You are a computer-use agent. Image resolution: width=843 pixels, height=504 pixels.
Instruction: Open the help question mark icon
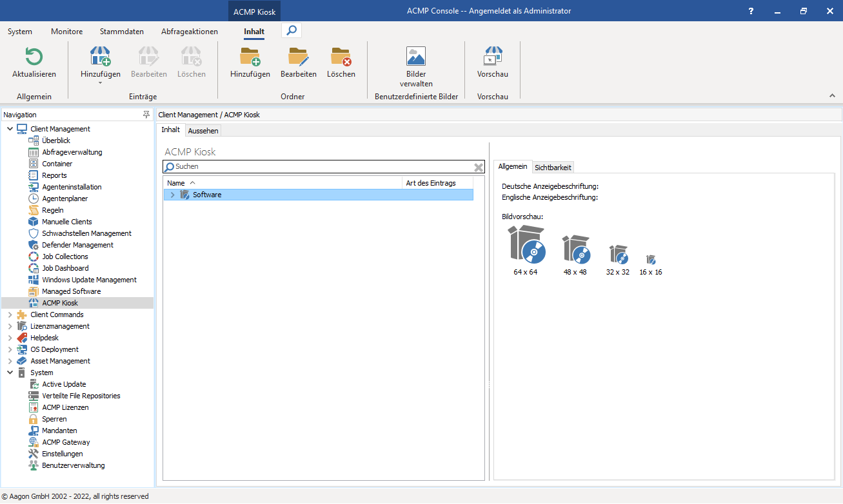pyautogui.click(x=750, y=11)
